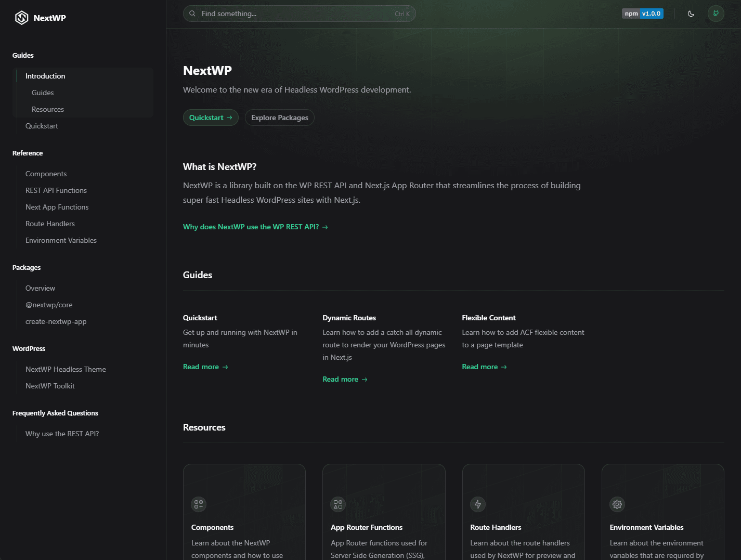
Task: Click the App Router Functions card icon
Action: (x=338, y=504)
